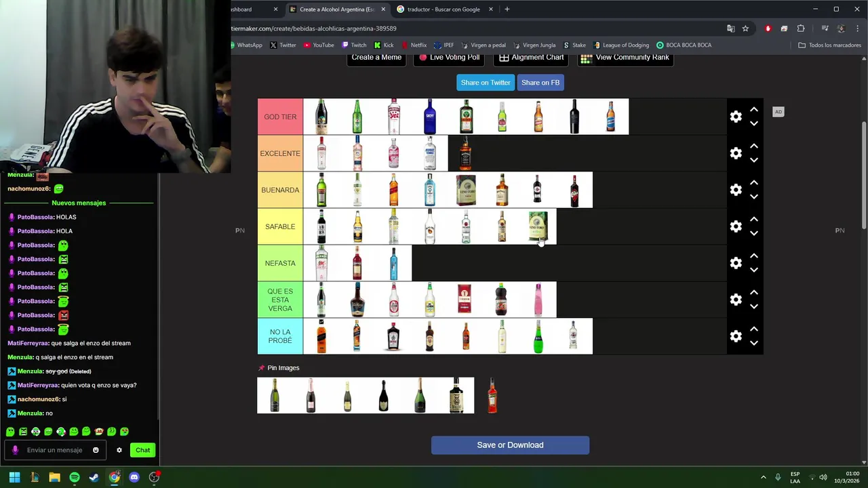Click the Create a Meme button
Image resolution: width=868 pixels, height=488 pixels.
tap(376, 58)
